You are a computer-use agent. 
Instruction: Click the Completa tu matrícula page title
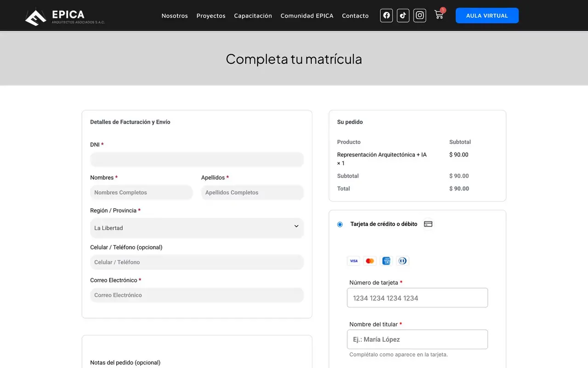point(294,59)
